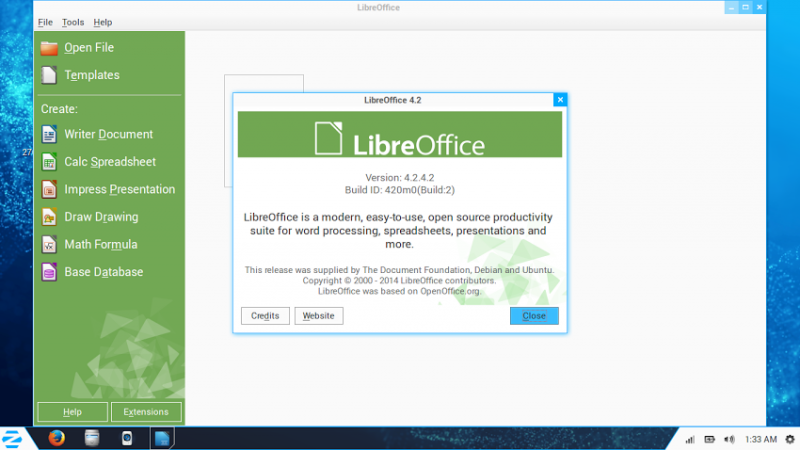The image size is (800, 450).
Task: Click the Writer Document label
Action: point(109,134)
